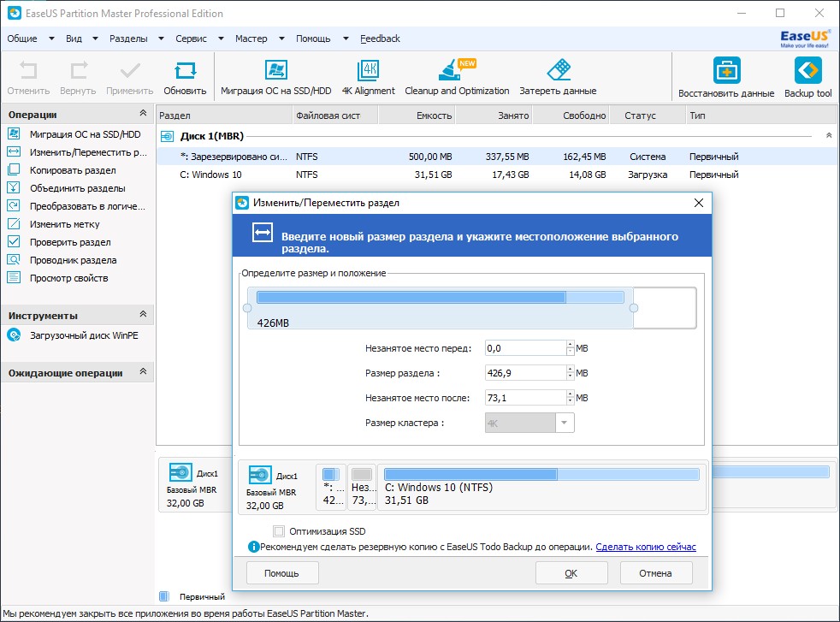Screen dimensions: 840x622
Task: Click the Применить checkmark toolbar icon
Action: coord(130,71)
